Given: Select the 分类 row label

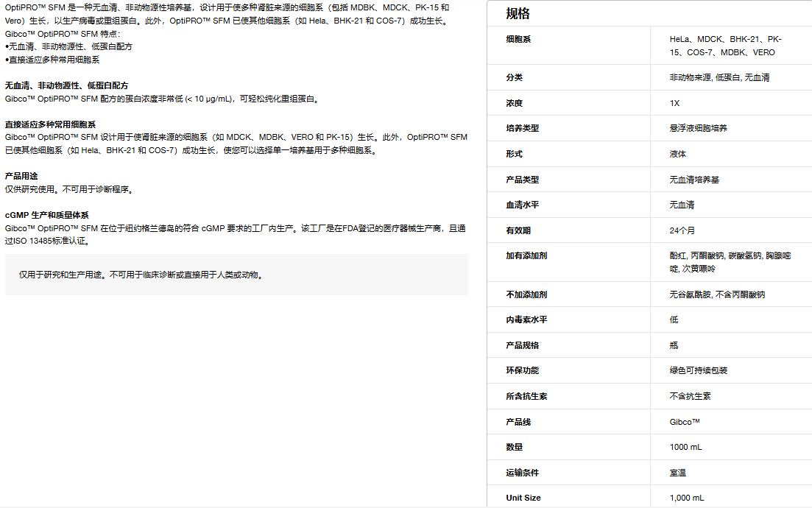Looking at the screenshot, I should pos(514,78).
